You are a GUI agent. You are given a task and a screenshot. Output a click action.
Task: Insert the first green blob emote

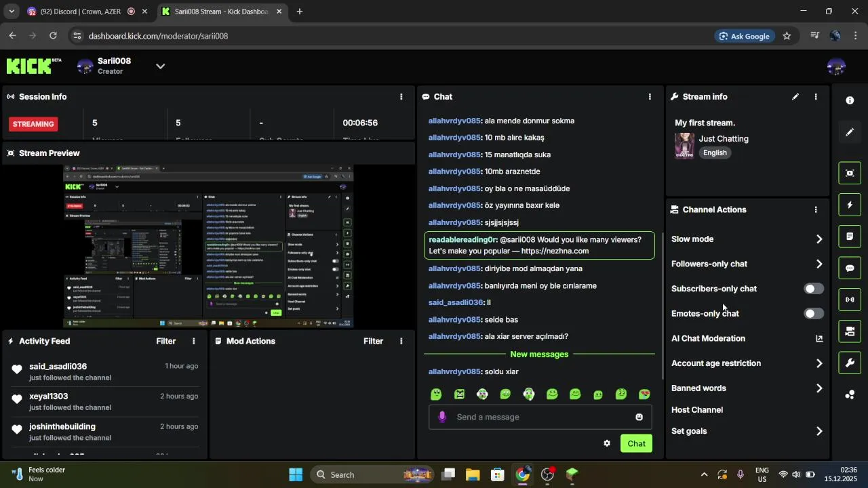click(x=436, y=394)
